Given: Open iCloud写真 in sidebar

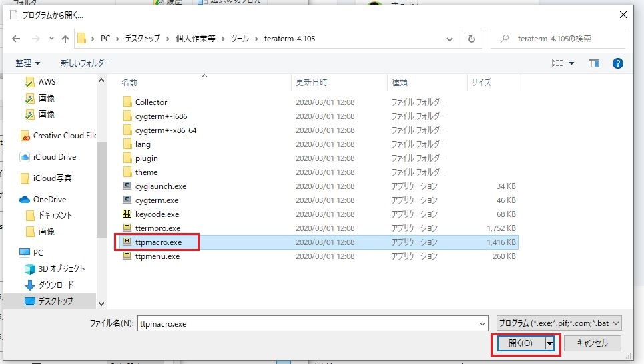Looking at the screenshot, I should (46, 178).
